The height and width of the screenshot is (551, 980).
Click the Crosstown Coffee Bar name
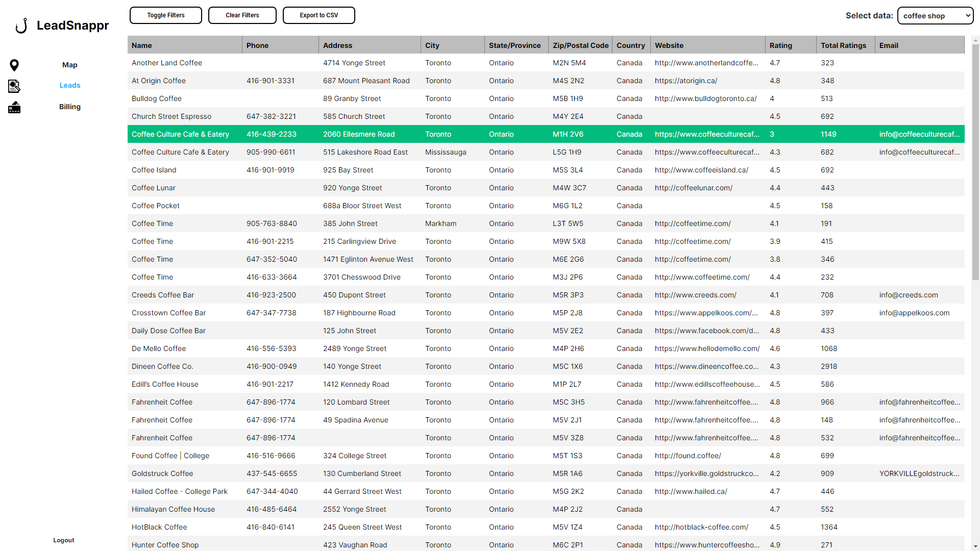(x=169, y=313)
